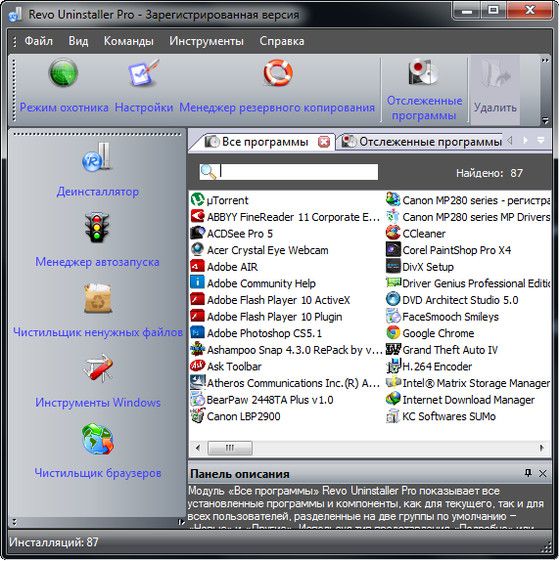Select Google Chrome entry
The image size is (560, 561).
tap(430, 333)
